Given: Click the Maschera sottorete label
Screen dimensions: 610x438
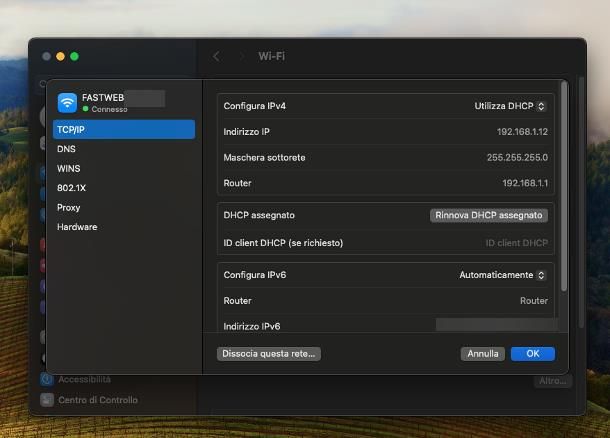Looking at the screenshot, I should tap(264, 158).
